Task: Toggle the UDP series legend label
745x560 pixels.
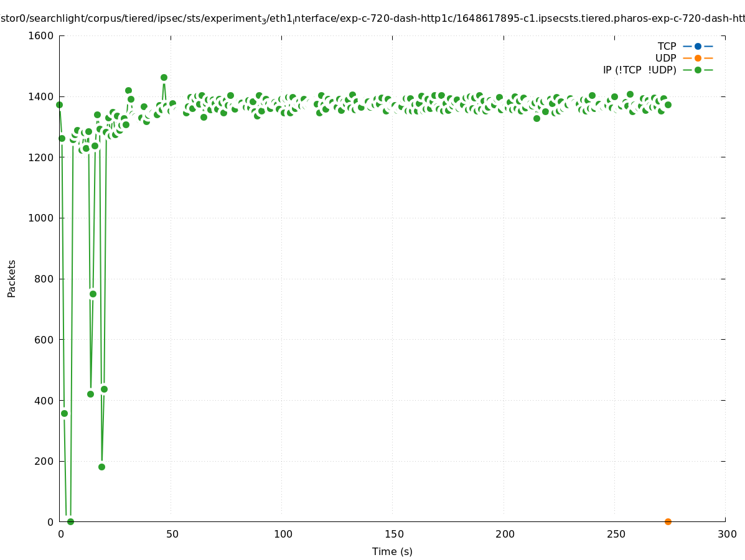Action: point(665,58)
